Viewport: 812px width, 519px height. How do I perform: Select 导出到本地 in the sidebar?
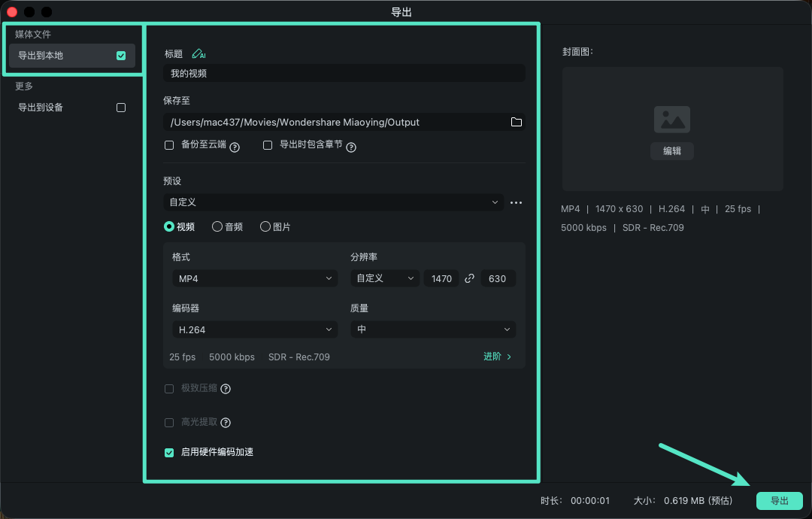pyautogui.click(x=72, y=56)
